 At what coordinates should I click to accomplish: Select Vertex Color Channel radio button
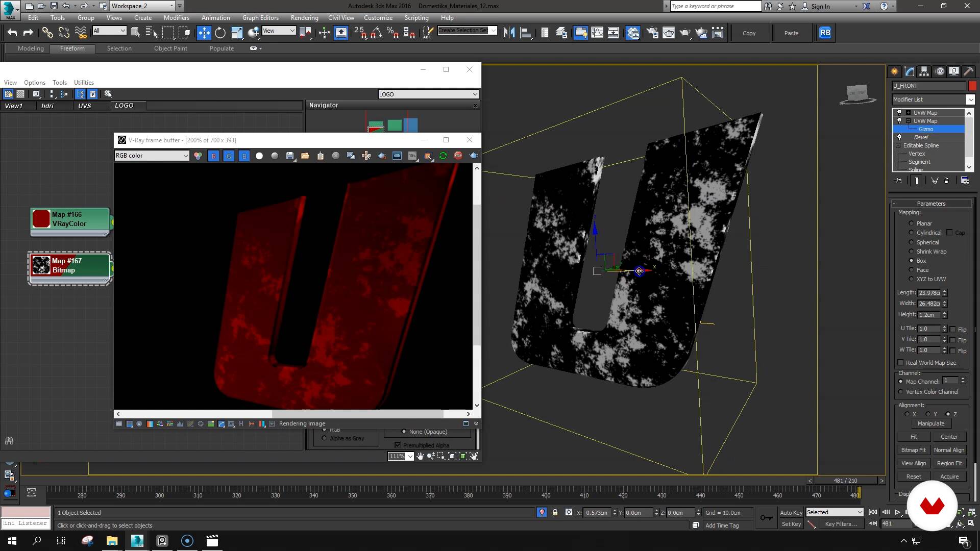901,392
